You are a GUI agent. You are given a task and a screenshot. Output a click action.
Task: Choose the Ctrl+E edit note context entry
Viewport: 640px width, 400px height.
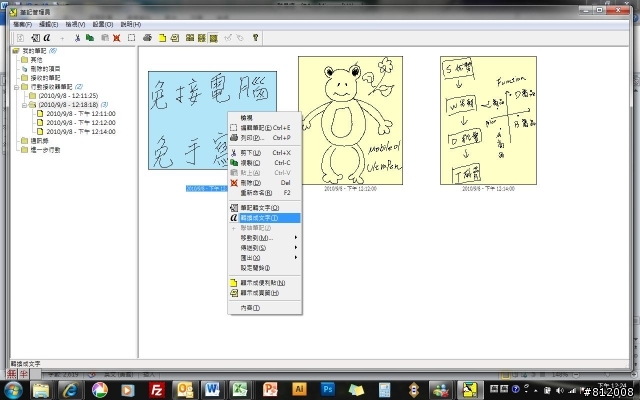(265, 128)
